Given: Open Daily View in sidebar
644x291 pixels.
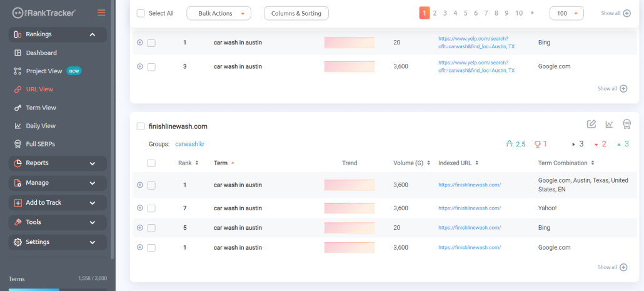Looking at the screenshot, I should point(41,126).
